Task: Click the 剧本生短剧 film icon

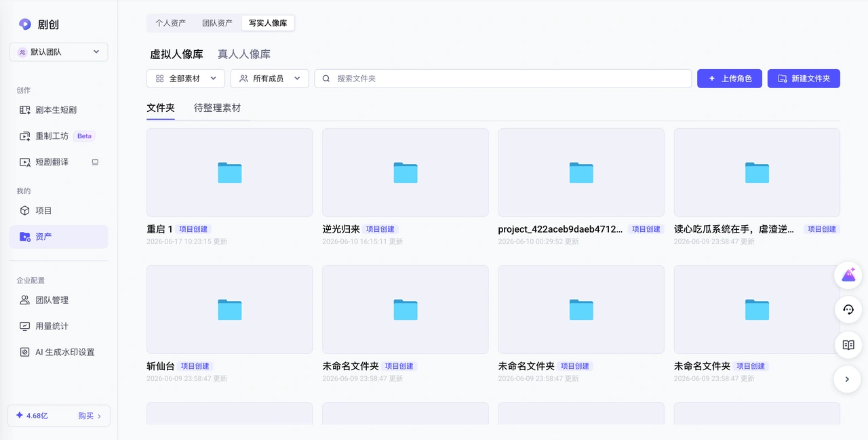Action: 25,110
